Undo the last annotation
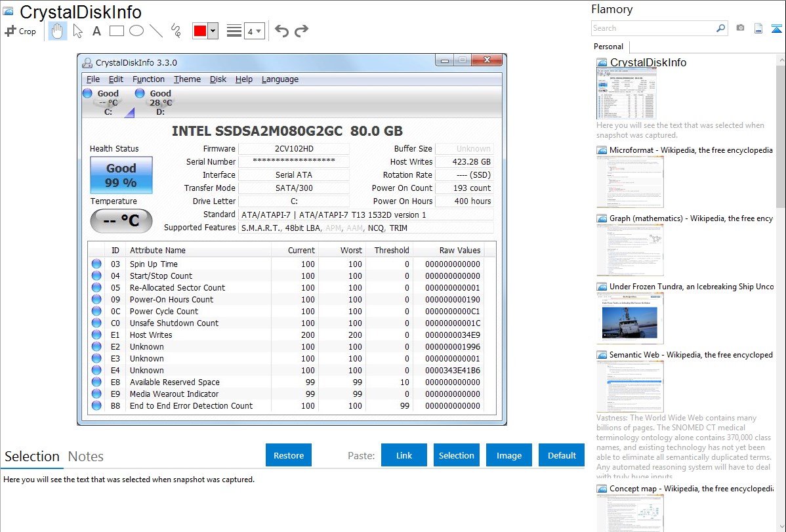This screenshot has height=532, width=786. tap(281, 31)
